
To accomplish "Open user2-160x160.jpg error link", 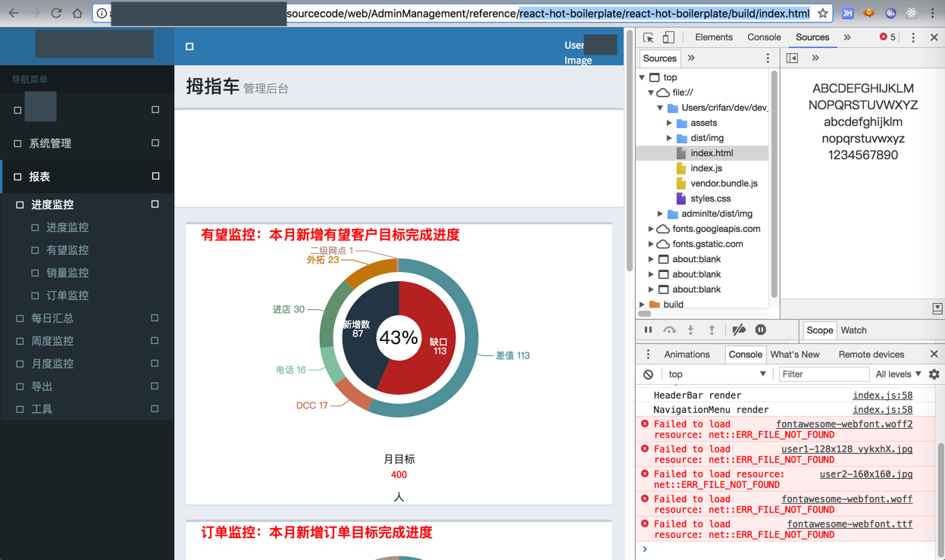I will pyautogui.click(x=866, y=474).
